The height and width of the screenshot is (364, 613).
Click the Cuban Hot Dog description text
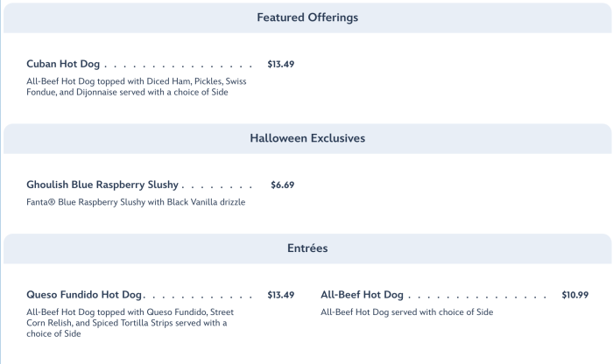(x=136, y=87)
